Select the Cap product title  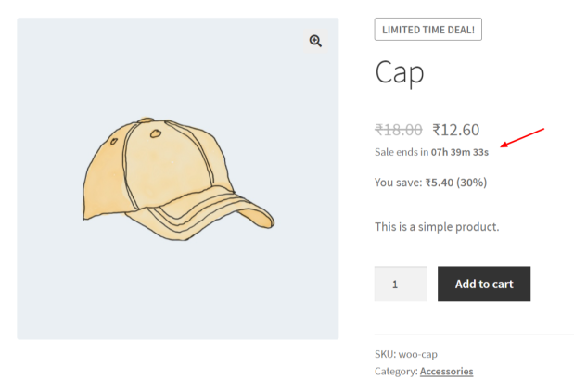400,72
